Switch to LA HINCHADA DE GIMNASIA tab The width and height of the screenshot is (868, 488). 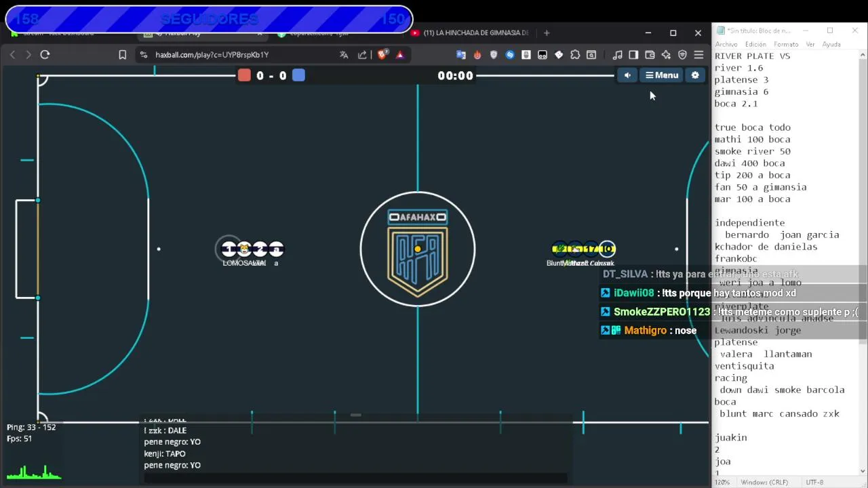(470, 33)
